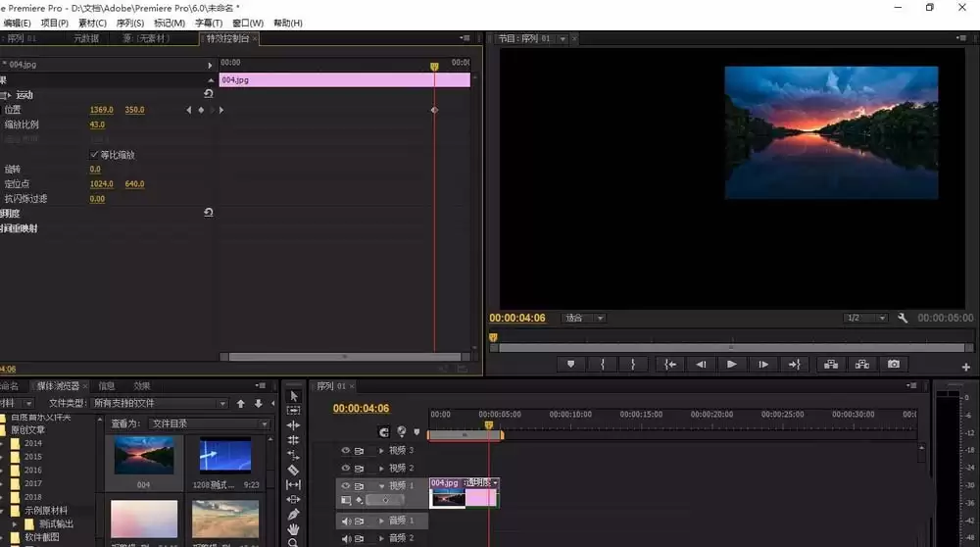Open the Sequence (S) menu
The image size is (980, 547).
click(130, 24)
